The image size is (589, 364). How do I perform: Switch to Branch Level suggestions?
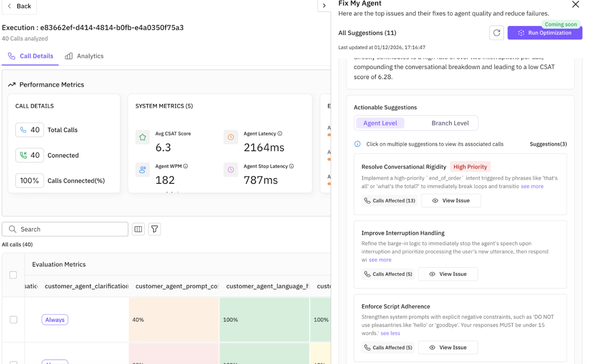[x=450, y=123]
